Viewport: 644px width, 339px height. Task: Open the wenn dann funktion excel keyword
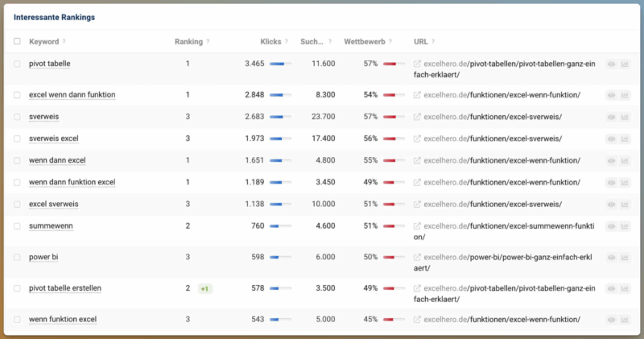(x=72, y=182)
